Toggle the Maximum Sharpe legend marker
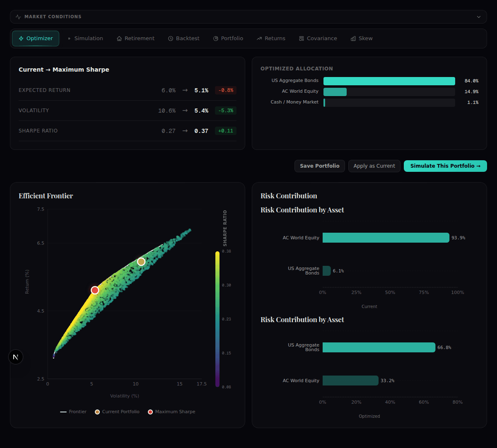This screenshot has height=448, width=497. pyautogui.click(x=150, y=412)
